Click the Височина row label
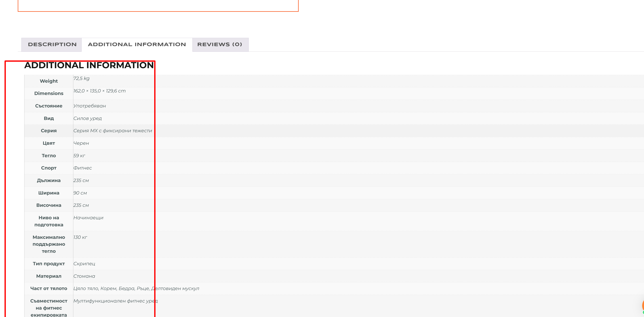644x317 pixels. click(x=49, y=205)
